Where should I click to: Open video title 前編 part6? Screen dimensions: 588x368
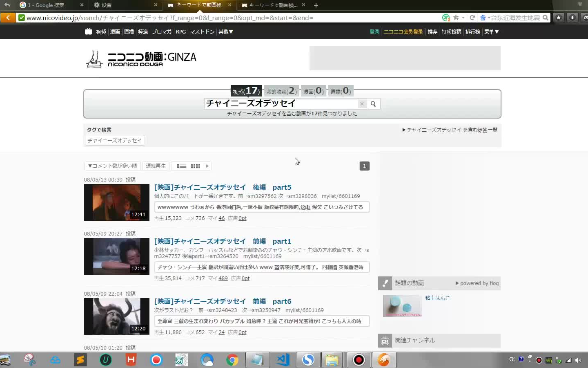tap(223, 301)
